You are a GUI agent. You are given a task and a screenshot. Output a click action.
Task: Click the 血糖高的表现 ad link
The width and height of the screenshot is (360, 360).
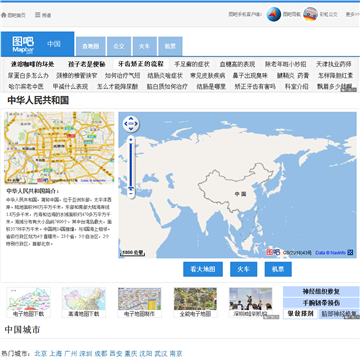[237, 64]
